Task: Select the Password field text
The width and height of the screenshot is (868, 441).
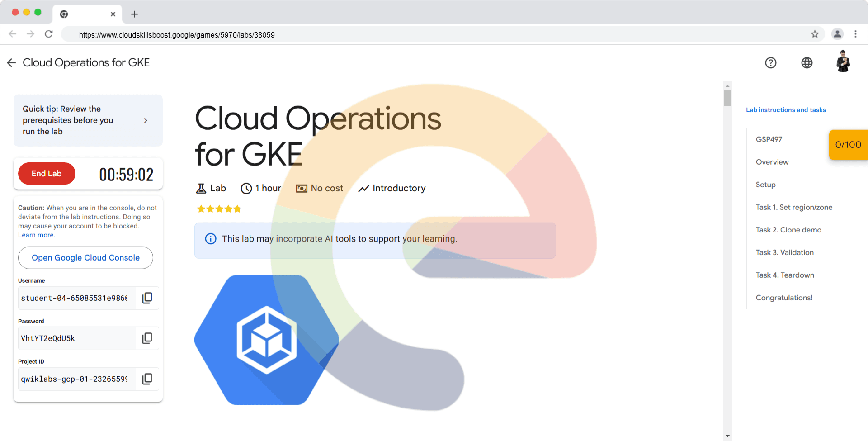Action: pos(77,338)
